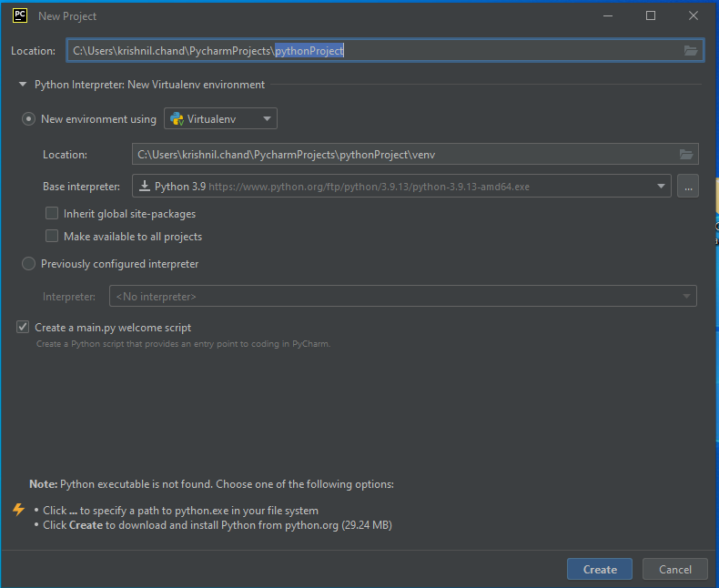Browse for project location using folder icon

(691, 50)
